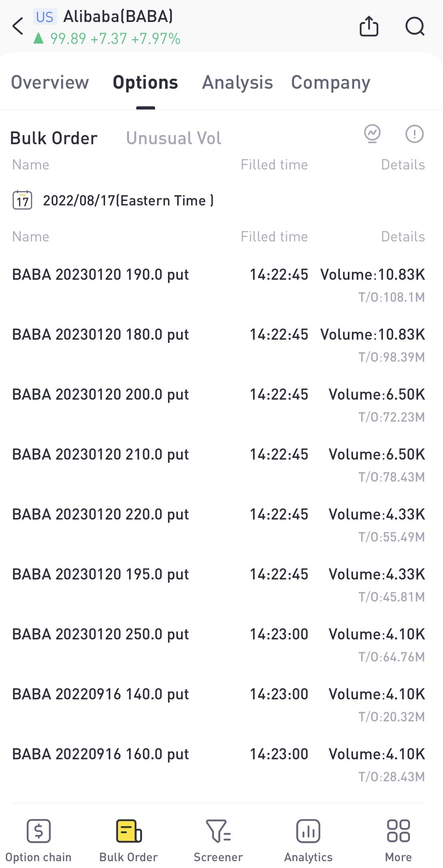This screenshot has width=443, height=868.
Task: Open the search magnifier icon
Action: pos(415,26)
